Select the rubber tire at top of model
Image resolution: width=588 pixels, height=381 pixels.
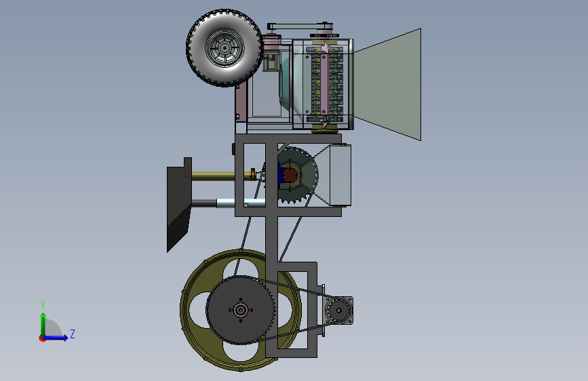pos(224,48)
